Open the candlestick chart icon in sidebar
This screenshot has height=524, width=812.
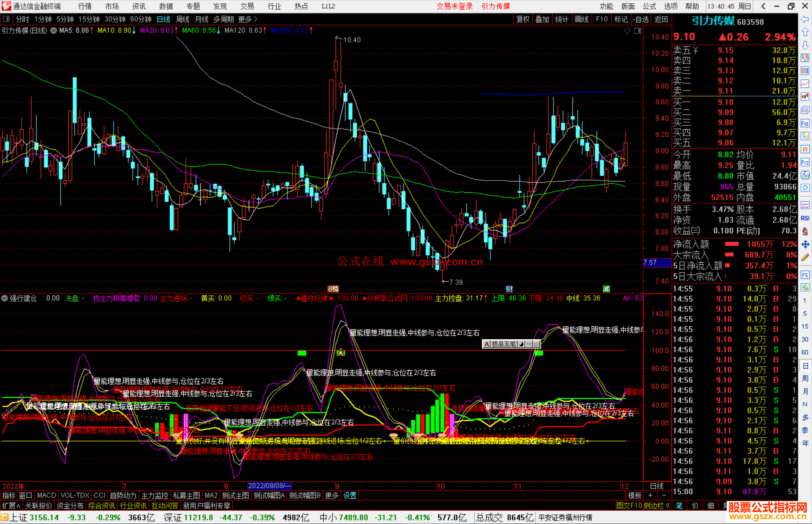pos(805,97)
